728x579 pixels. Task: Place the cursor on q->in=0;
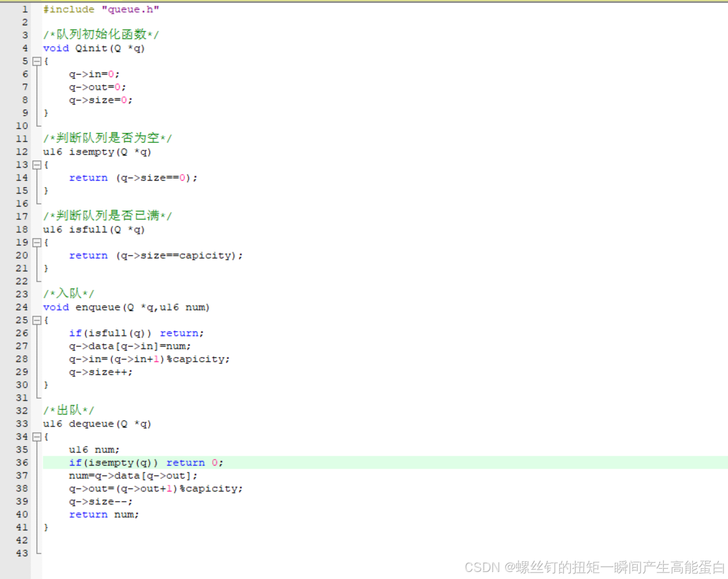[x=95, y=74]
